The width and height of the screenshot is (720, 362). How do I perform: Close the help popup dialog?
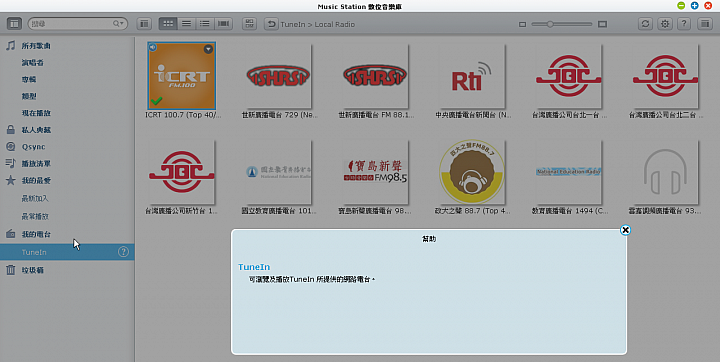(x=625, y=230)
